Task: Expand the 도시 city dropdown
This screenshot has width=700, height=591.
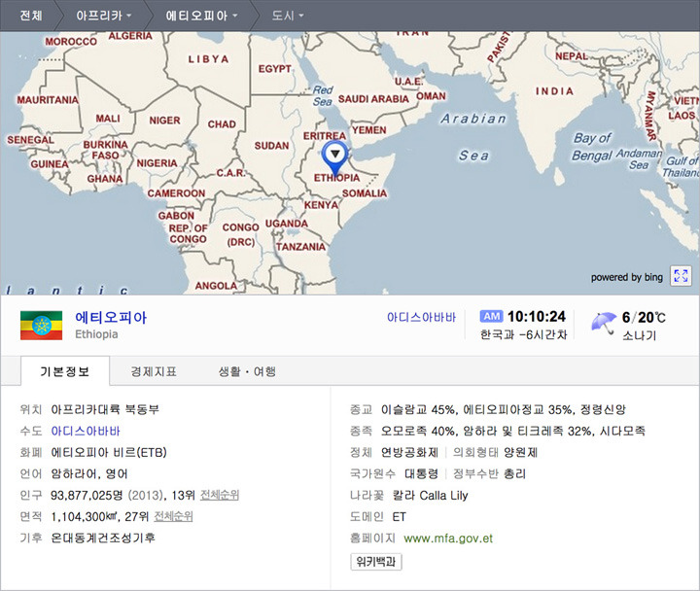Action: pyautogui.click(x=287, y=16)
